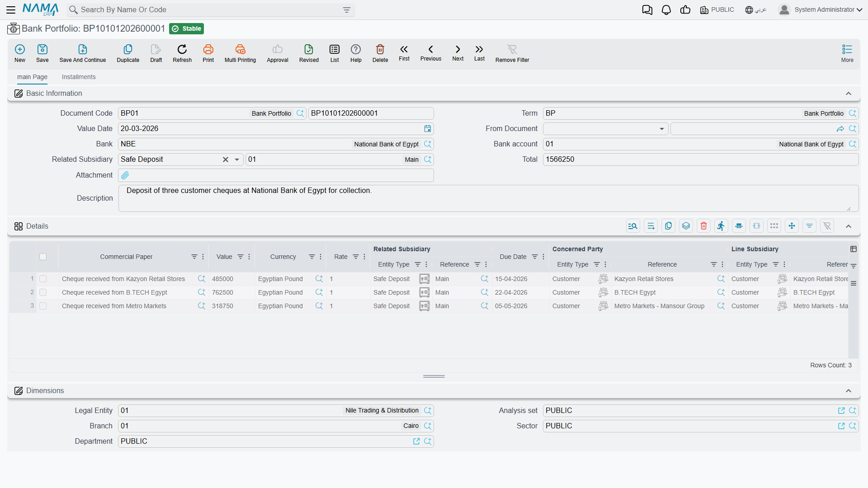Duplicate this document
This screenshot has width=868, height=488.
(128, 53)
